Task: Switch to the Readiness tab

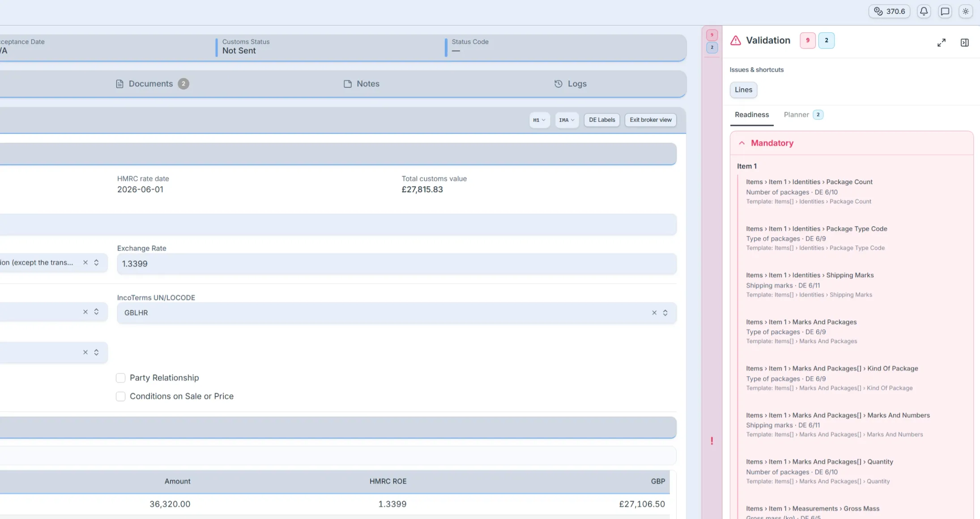Action: pos(752,115)
